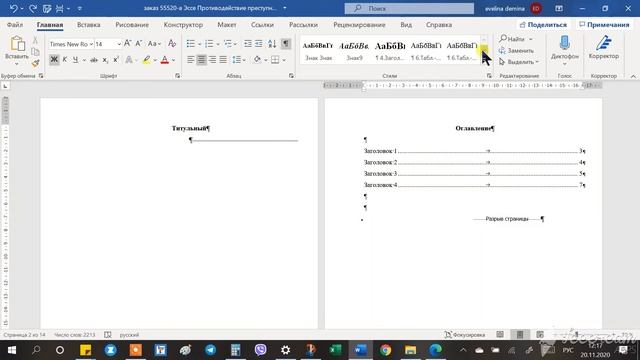Click the Заменить replace button
Screen dimensions: 640x360
(x=516, y=51)
